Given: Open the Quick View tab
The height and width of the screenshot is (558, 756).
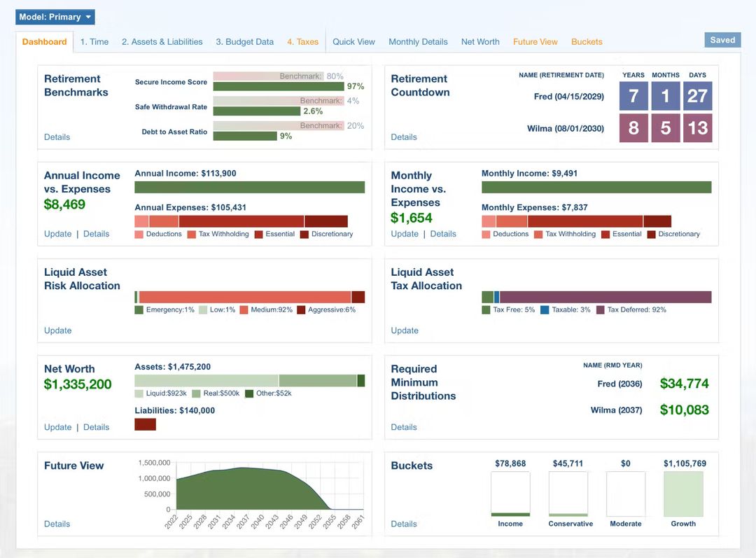Looking at the screenshot, I should [x=353, y=42].
